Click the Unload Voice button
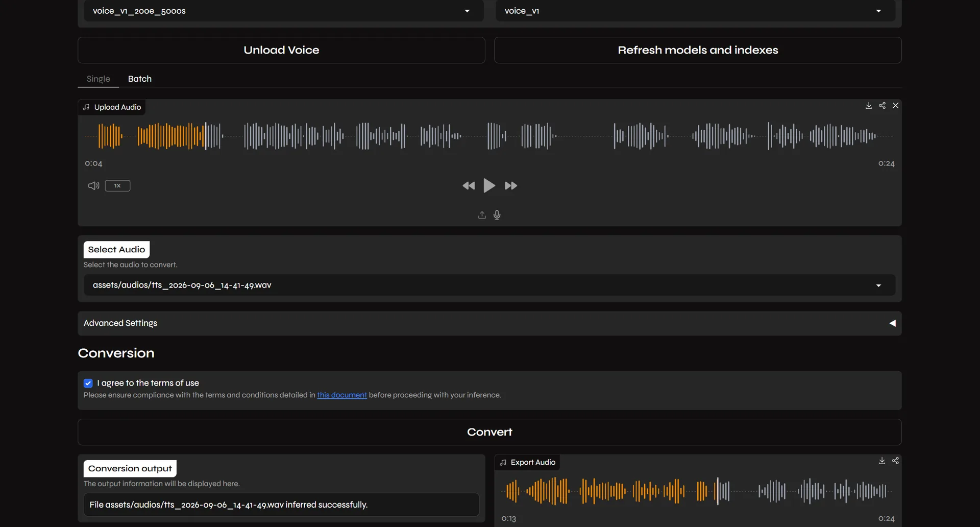The width and height of the screenshot is (980, 527). [281, 50]
